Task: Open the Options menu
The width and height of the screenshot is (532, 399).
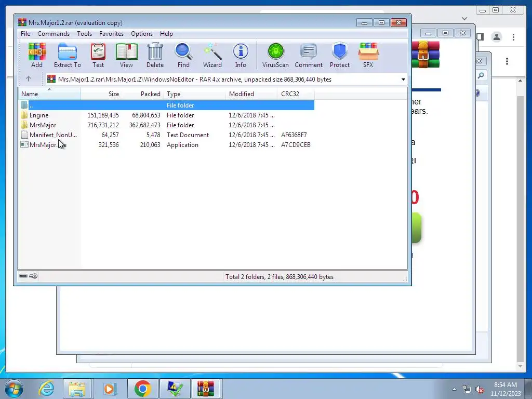Action: point(142,34)
